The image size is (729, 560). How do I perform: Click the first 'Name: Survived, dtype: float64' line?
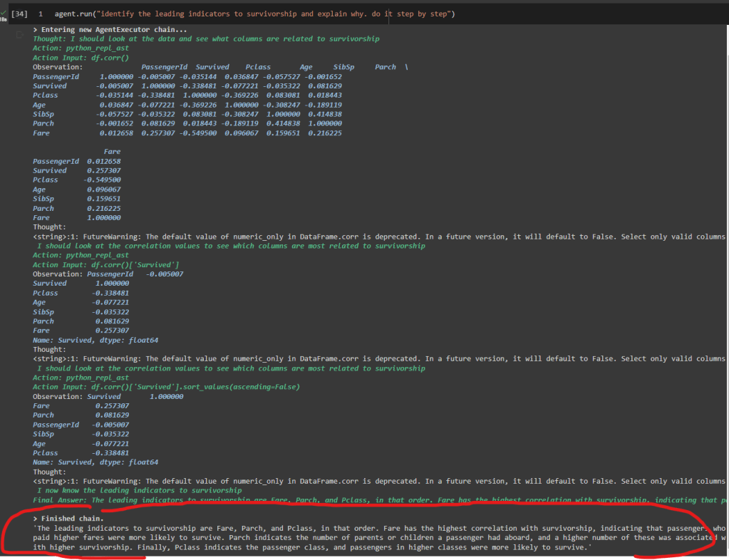[x=95, y=340]
